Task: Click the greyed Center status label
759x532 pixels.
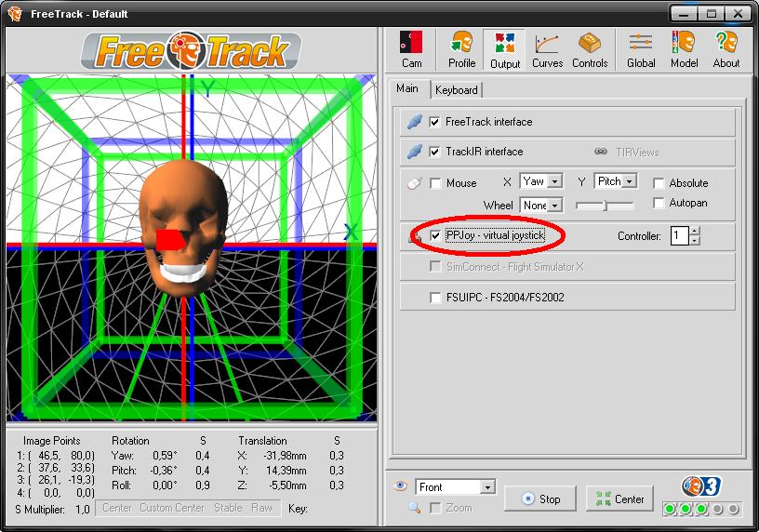Action: coord(116,508)
